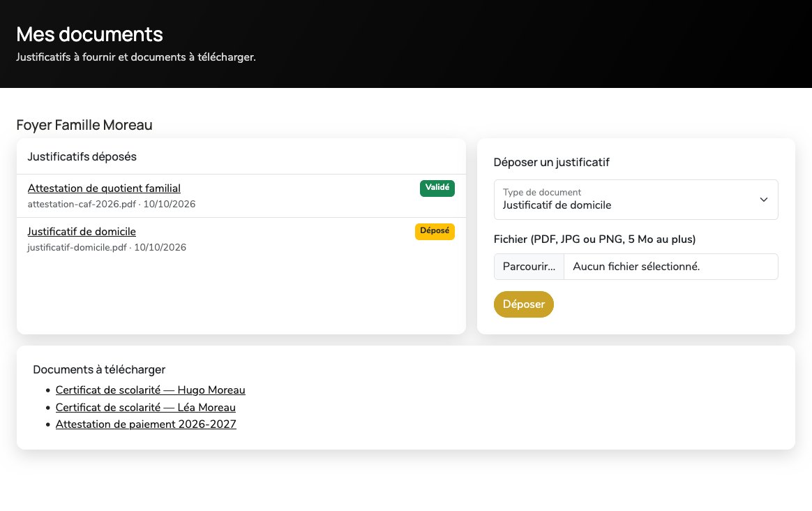The height and width of the screenshot is (511, 812).
Task: Click the yellow Déposé status badge
Action: click(x=435, y=231)
